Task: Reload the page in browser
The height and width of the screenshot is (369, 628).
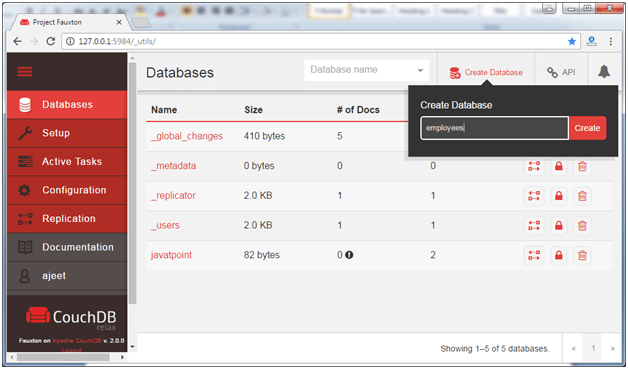Action: point(50,41)
